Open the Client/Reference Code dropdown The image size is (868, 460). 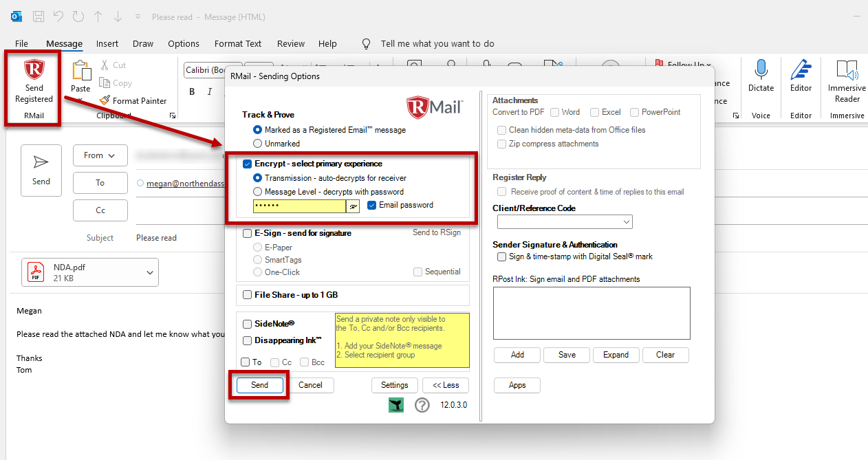coord(626,222)
